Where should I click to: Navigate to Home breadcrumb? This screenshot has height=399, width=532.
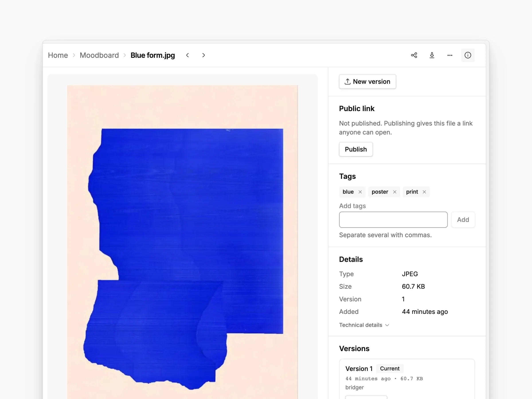(58, 55)
